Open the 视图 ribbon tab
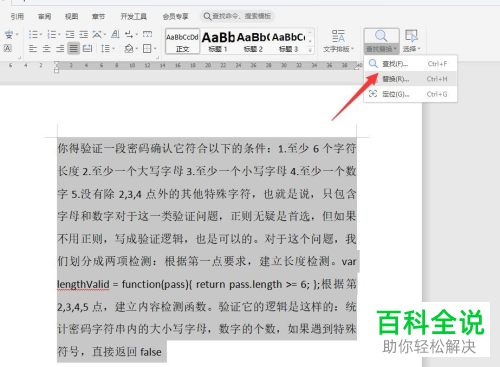Image resolution: width=500 pixels, height=367 pixels. click(71, 16)
